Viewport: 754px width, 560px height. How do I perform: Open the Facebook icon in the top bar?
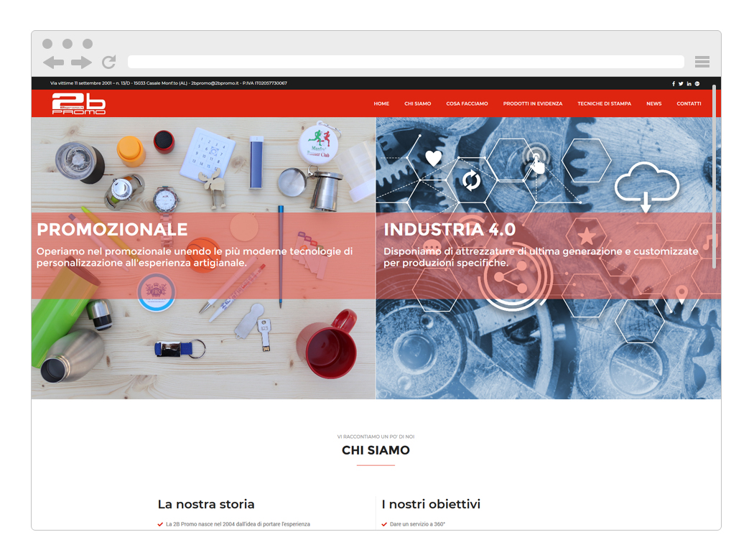coord(674,83)
